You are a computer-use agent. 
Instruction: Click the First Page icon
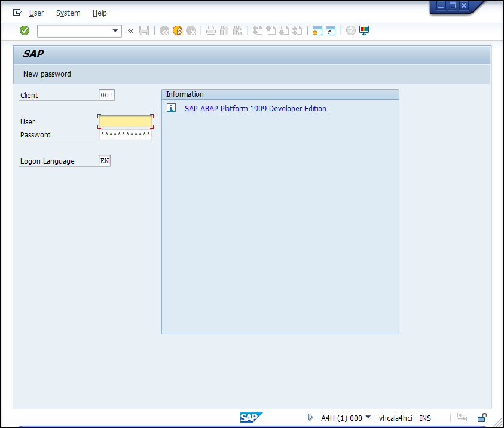point(258,30)
